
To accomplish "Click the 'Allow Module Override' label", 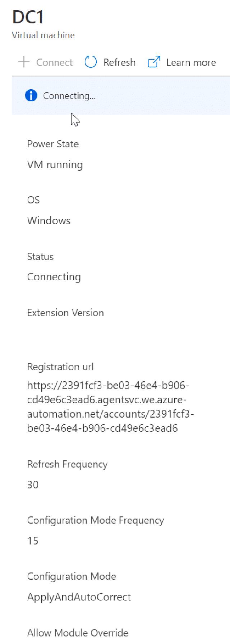I will tap(78, 633).
